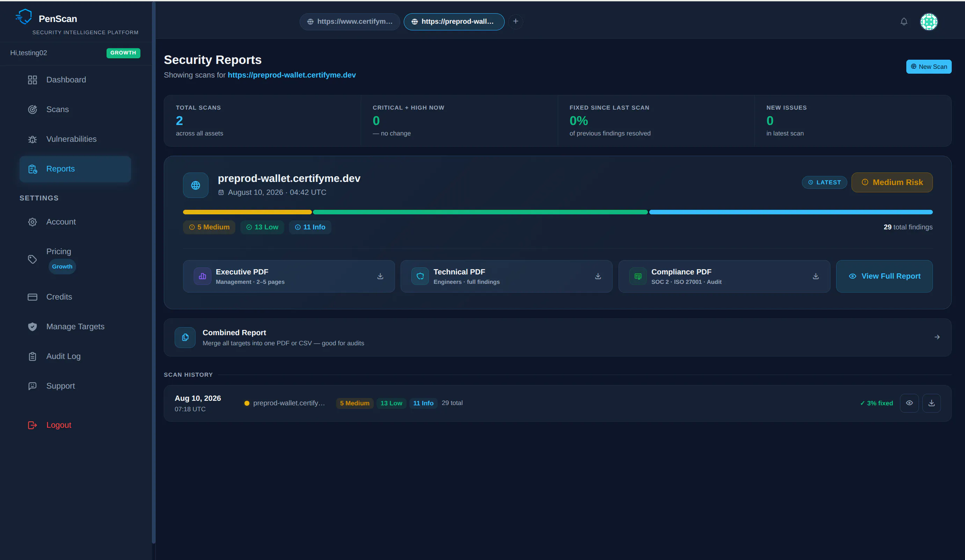
Task: Open Credits in the sidebar
Action: pyautogui.click(x=75, y=297)
